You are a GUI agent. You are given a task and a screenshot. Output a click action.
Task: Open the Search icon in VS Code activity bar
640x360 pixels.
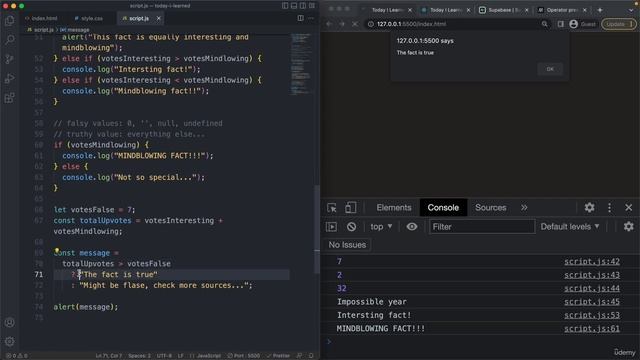click(x=10, y=40)
